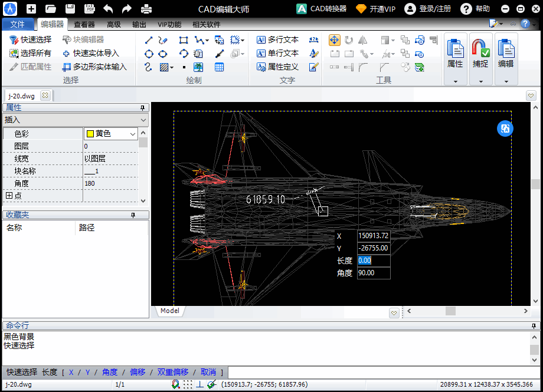Toggle the grid dots icon in status bar
Screen dimensions: 543x392
pyautogui.click(x=188, y=384)
